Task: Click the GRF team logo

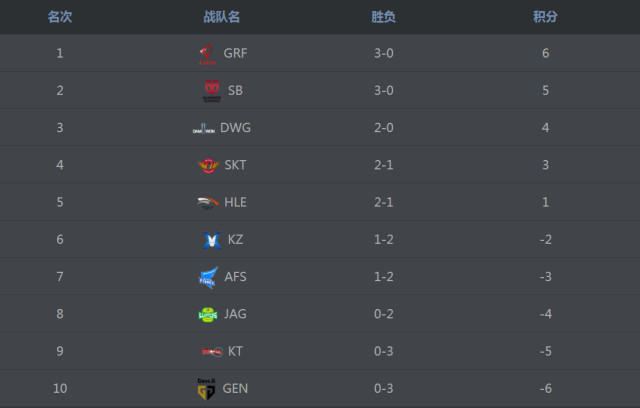Action: click(208, 54)
